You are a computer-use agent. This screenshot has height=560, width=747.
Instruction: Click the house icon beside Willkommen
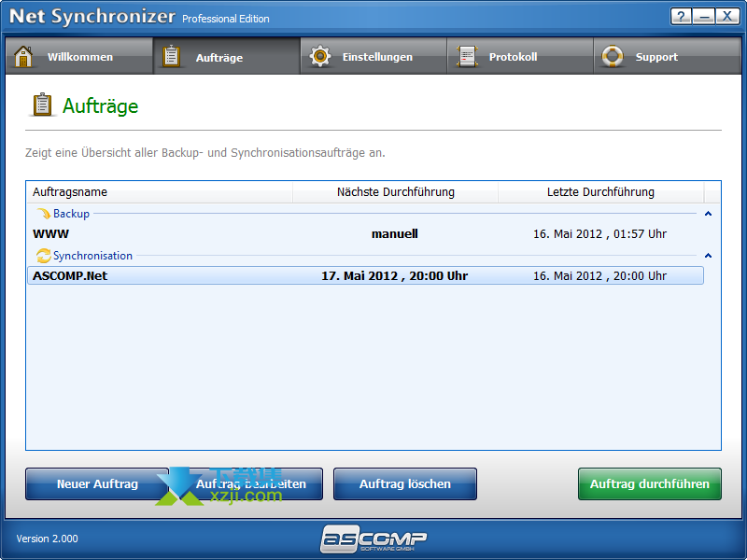coord(22,57)
